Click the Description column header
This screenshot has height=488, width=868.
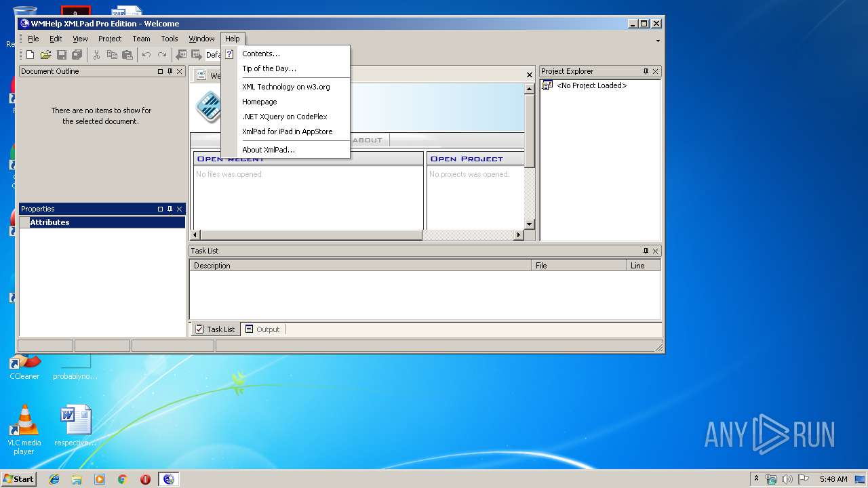pos(361,266)
